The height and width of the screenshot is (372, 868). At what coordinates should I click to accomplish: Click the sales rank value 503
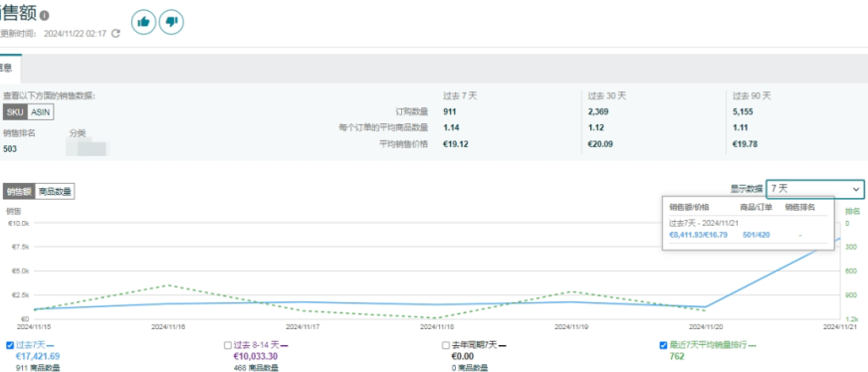pos(10,148)
